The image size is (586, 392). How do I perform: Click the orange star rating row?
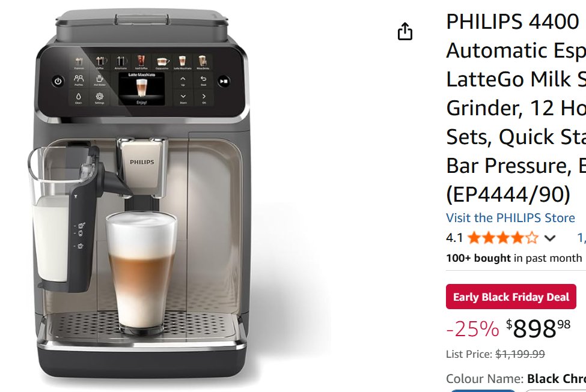point(503,238)
